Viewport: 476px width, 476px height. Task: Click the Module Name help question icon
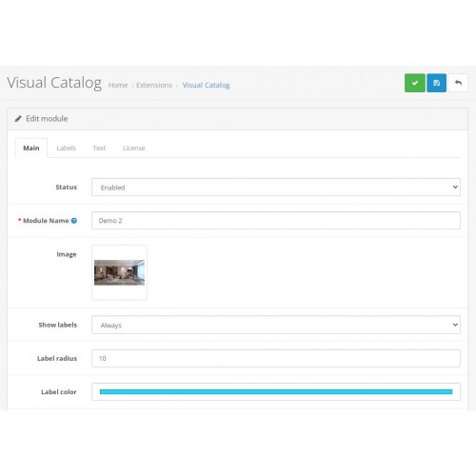click(x=74, y=221)
